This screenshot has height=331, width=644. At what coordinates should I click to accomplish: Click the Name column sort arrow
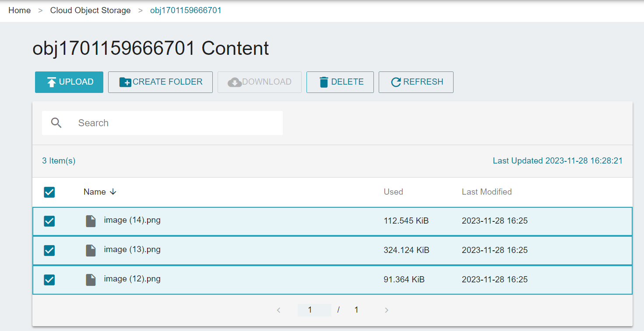click(x=113, y=192)
